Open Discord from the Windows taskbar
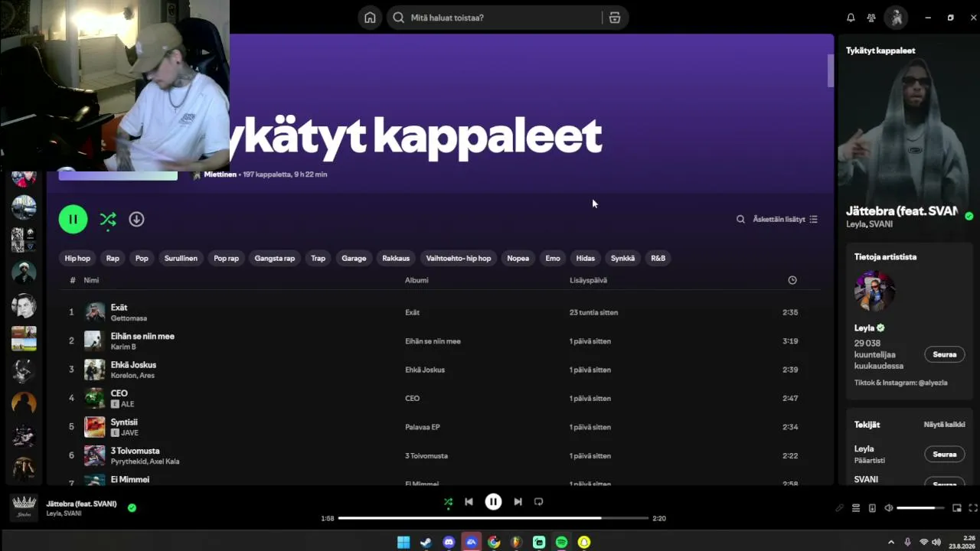980x551 pixels. [x=449, y=542]
